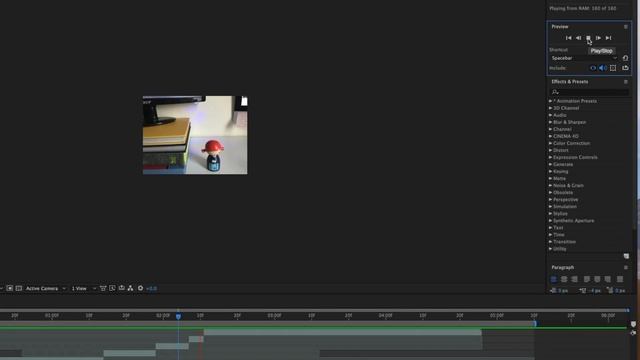Stop playback with Play/Stop button
The width and height of the screenshot is (640, 360).
tap(588, 38)
